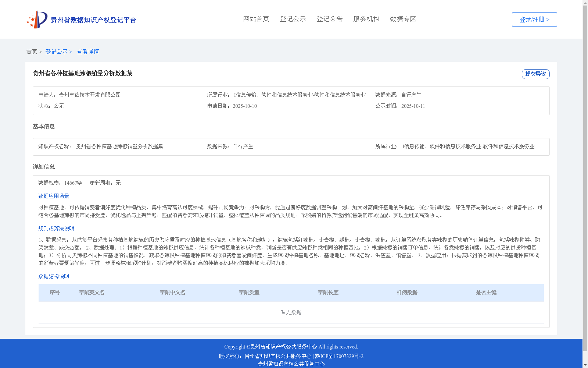Click scrollbar up arrow
The width and height of the screenshot is (588, 368).
pyautogui.click(x=585, y=3)
